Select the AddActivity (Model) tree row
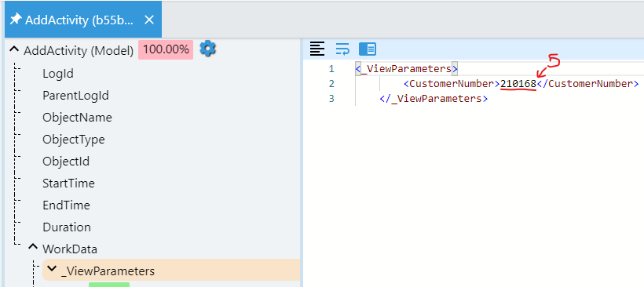Screen dimensions: 644x287 click(79, 50)
